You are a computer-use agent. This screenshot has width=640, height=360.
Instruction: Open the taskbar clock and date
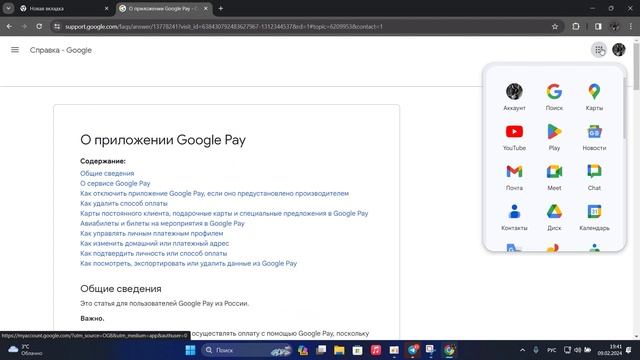(x=610, y=350)
